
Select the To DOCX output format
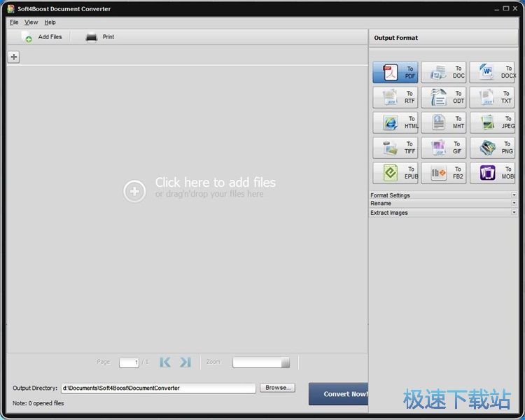492,72
